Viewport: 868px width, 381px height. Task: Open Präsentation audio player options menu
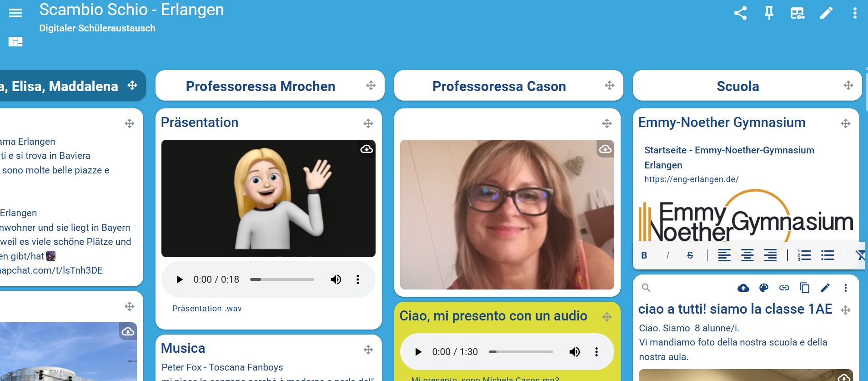pos(358,279)
